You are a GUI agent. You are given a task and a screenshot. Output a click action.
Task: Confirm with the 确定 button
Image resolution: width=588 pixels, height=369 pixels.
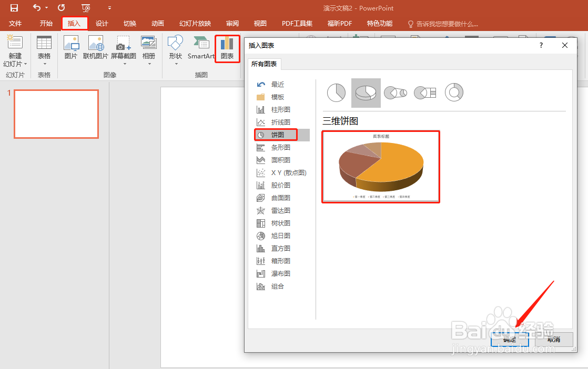point(509,340)
